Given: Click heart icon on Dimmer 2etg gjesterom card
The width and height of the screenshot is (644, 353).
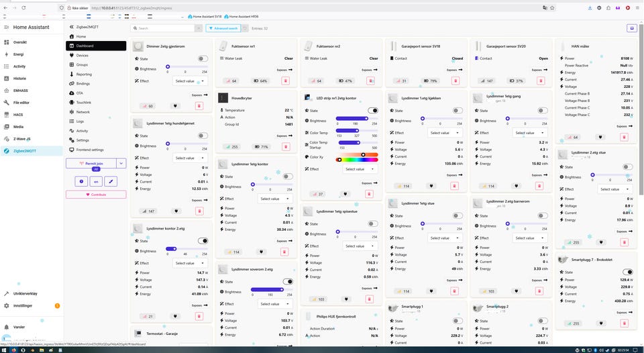Looking at the screenshot, I should (x=175, y=106).
